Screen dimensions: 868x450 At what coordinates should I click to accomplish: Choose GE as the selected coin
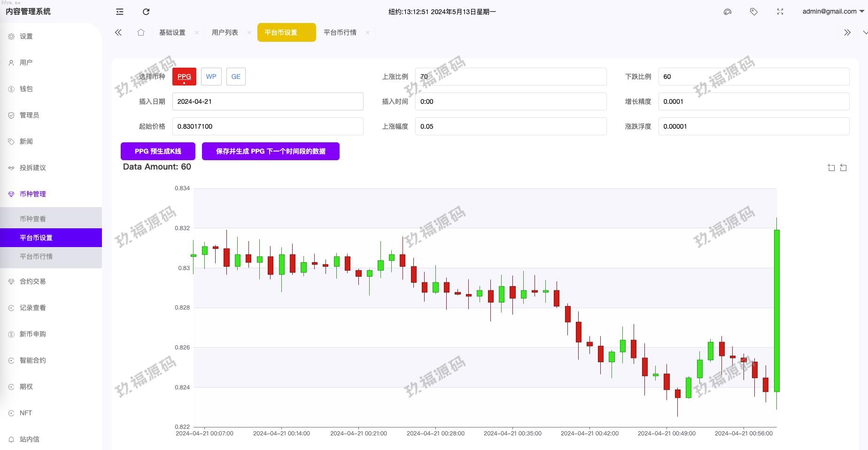(x=235, y=77)
